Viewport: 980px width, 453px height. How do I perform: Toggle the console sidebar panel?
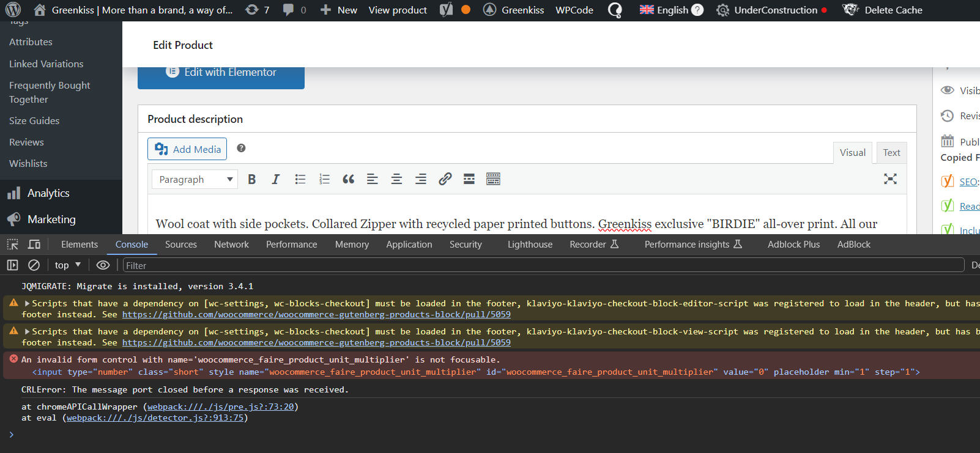12,265
